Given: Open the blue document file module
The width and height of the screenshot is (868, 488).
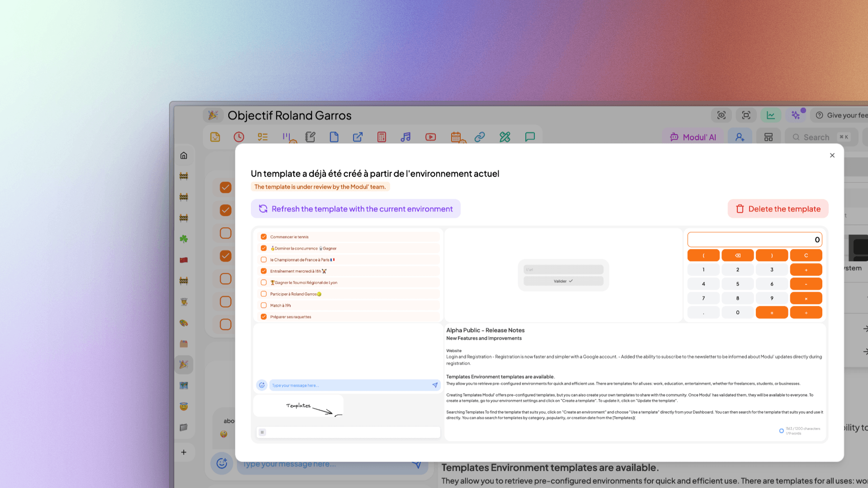Looking at the screenshot, I should click(334, 137).
